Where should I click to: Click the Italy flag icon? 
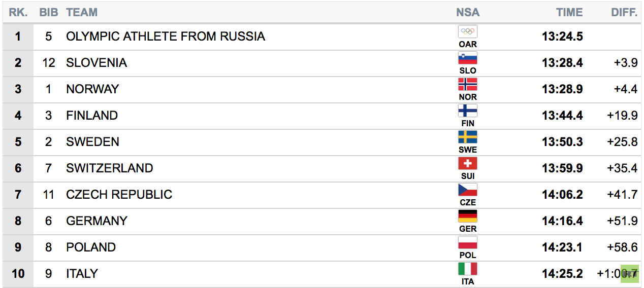point(468,269)
